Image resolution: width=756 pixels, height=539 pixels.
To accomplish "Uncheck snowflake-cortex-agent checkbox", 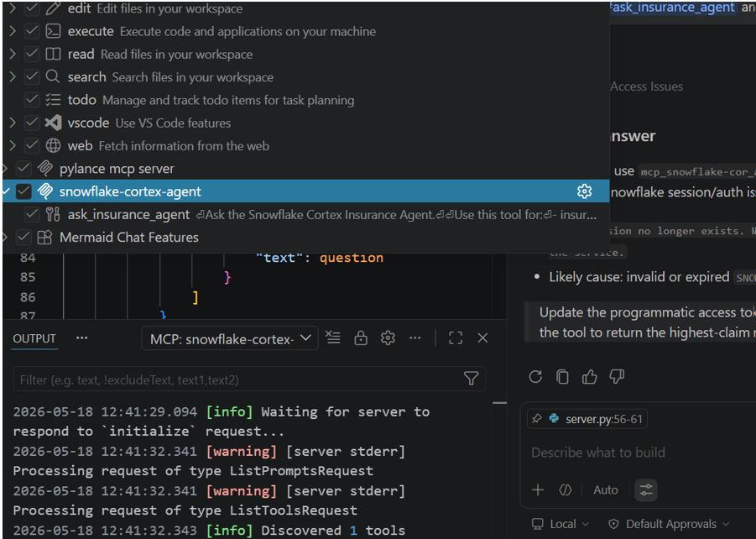I will pos(23,191).
